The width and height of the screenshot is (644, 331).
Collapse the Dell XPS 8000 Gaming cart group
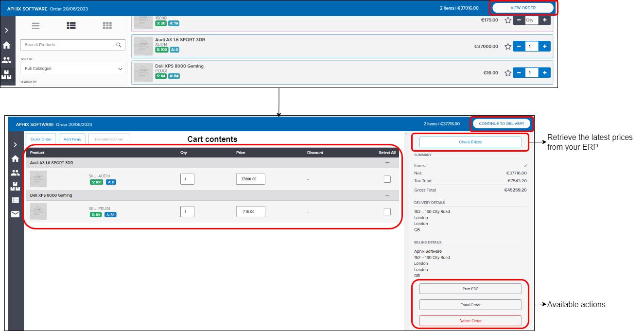(387, 195)
